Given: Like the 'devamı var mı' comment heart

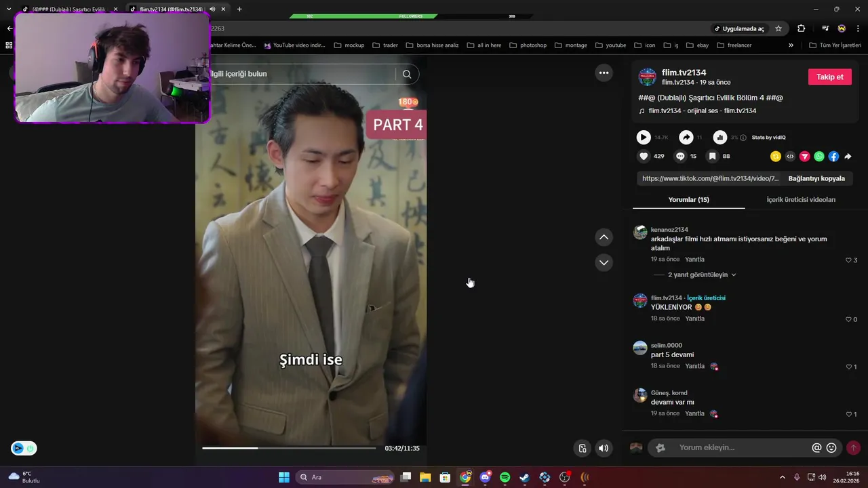Looking at the screenshot, I should [x=848, y=414].
